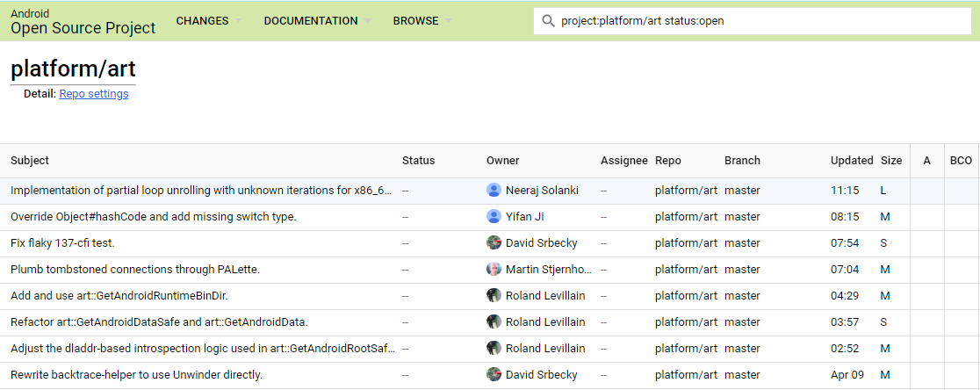Image resolution: width=980 pixels, height=390 pixels.
Task: Open the CHANGES dropdown menu
Action: click(209, 21)
